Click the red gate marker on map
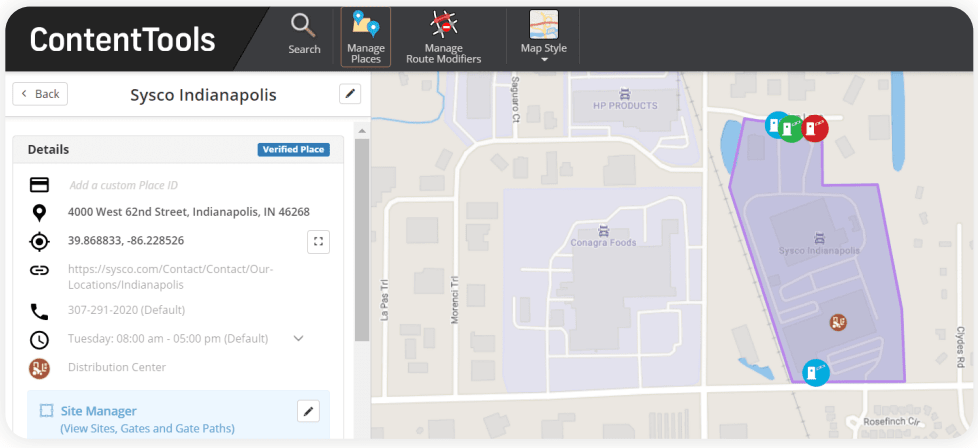Image resolution: width=978 pixels, height=448 pixels. coord(816,127)
